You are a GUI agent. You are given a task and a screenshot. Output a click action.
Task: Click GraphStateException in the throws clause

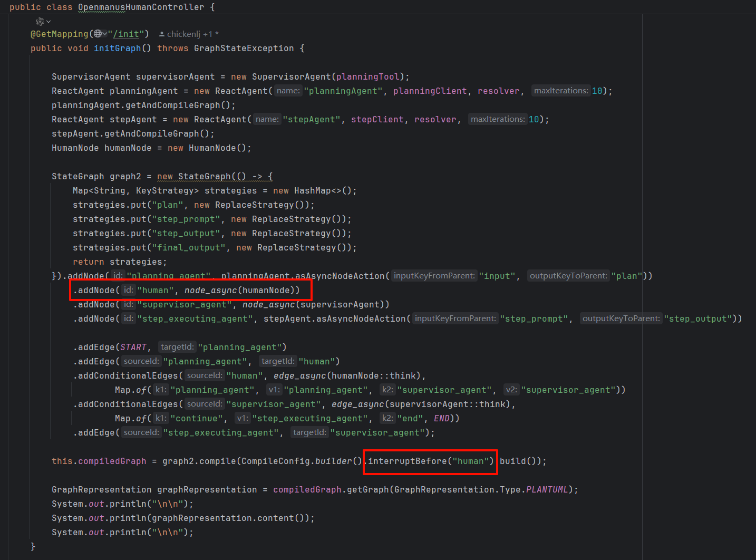(244, 48)
